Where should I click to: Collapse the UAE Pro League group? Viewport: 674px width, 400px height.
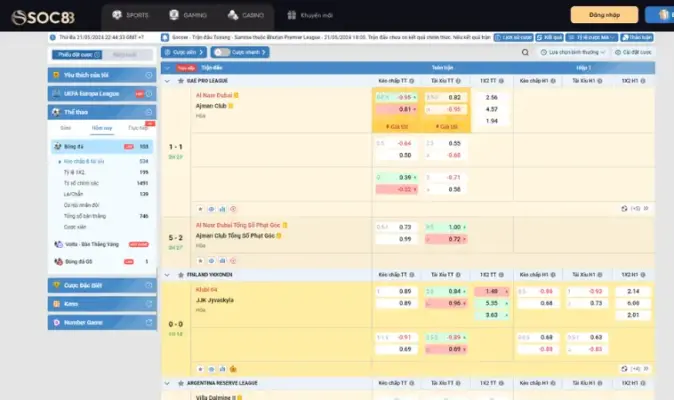(168, 79)
